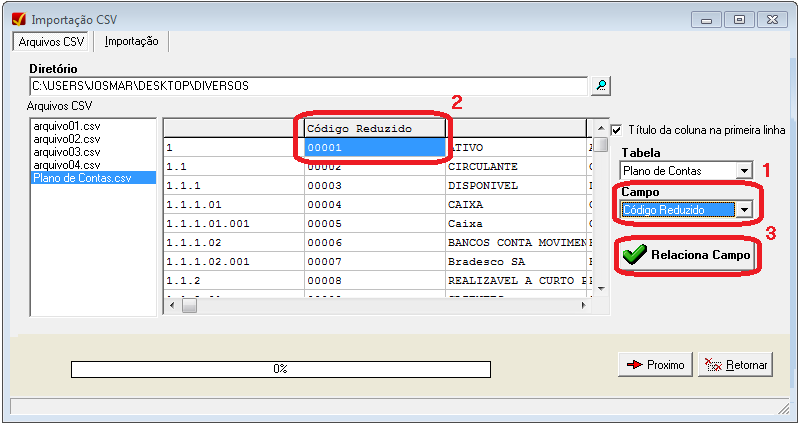This screenshot has width=799, height=424.
Task: Select cell 00007 in the grid
Action: [375, 261]
